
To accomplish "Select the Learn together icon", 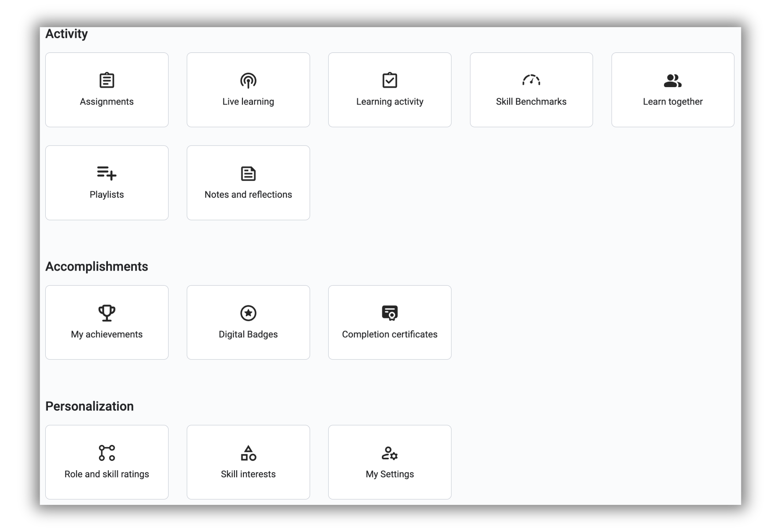I will tap(672, 80).
